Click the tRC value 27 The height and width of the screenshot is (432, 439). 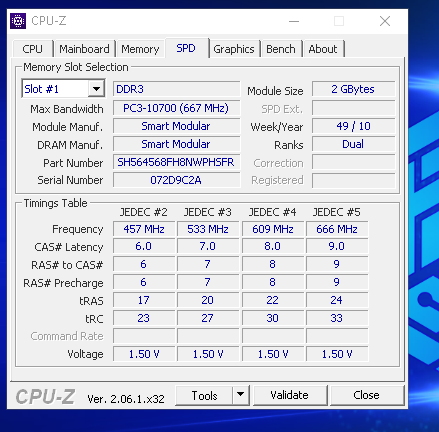208,318
